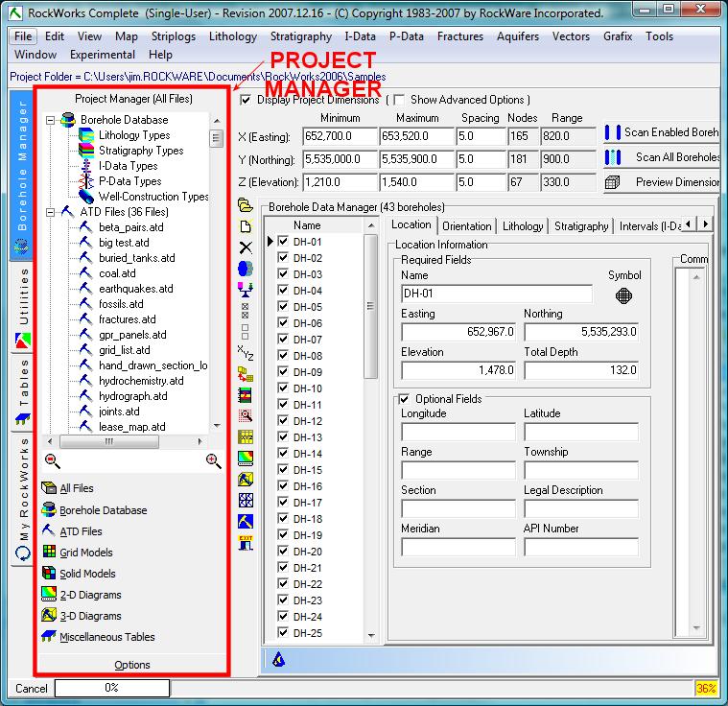728x706 pixels.
Task: Enable Show Advanced Options checkbox
Action: tap(398, 100)
